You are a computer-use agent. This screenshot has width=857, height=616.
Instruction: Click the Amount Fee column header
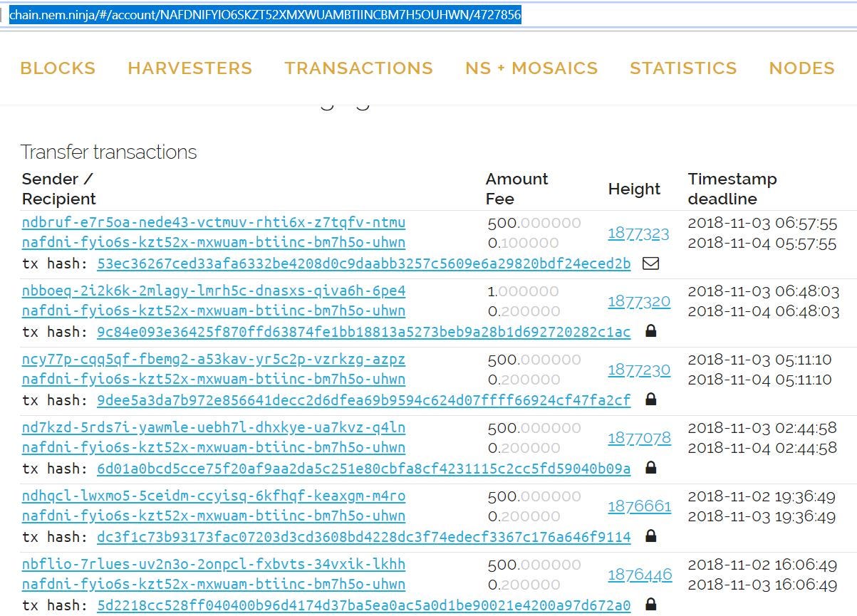[x=517, y=189]
